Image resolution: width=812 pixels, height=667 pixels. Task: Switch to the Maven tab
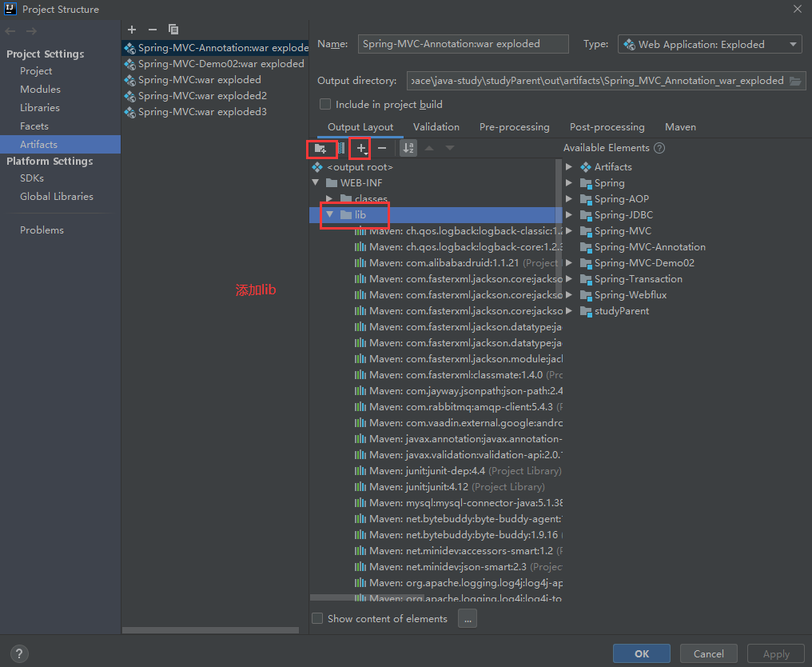tap(680, 127)
